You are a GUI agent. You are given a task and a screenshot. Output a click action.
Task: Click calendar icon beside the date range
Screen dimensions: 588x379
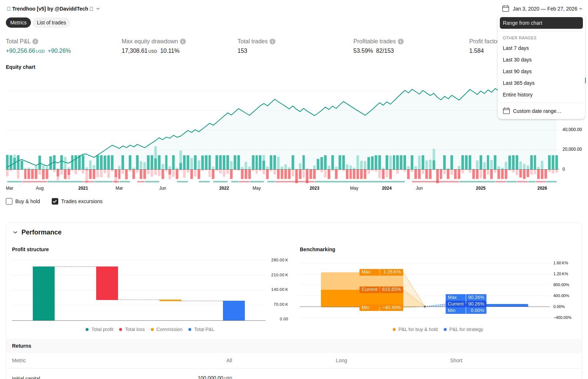[x=506, y=9]
